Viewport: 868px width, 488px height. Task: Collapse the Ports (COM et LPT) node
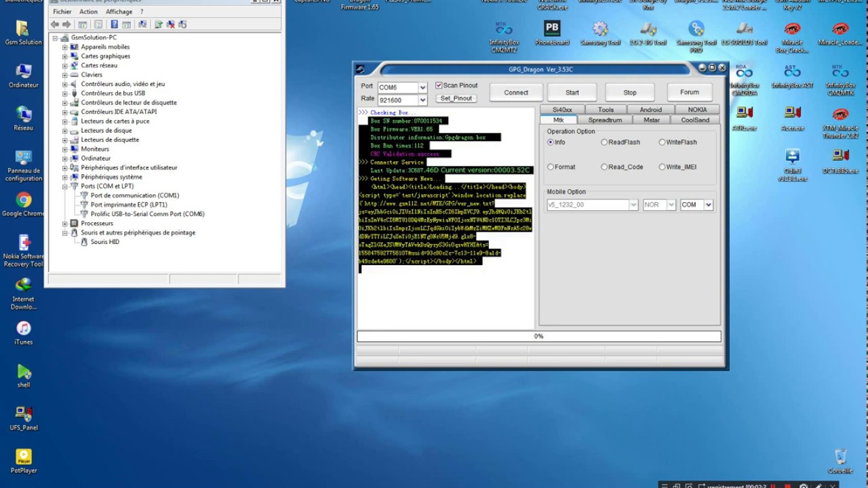[65, 186]
